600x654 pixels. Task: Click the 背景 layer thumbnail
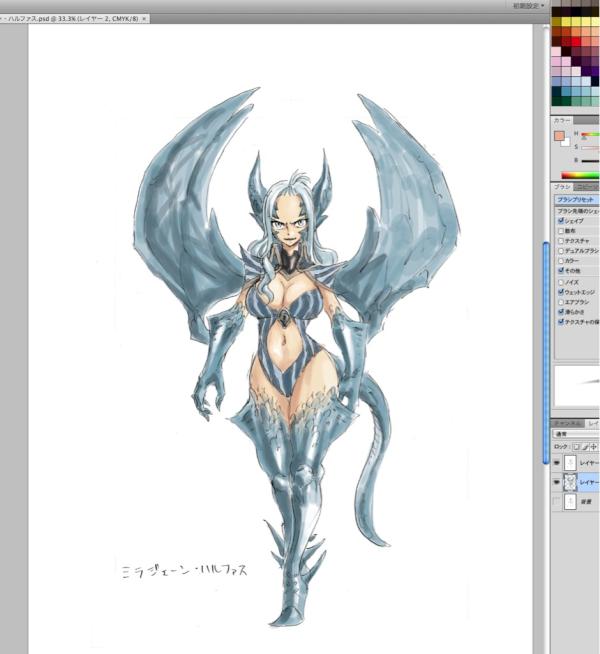coord(570,501)
